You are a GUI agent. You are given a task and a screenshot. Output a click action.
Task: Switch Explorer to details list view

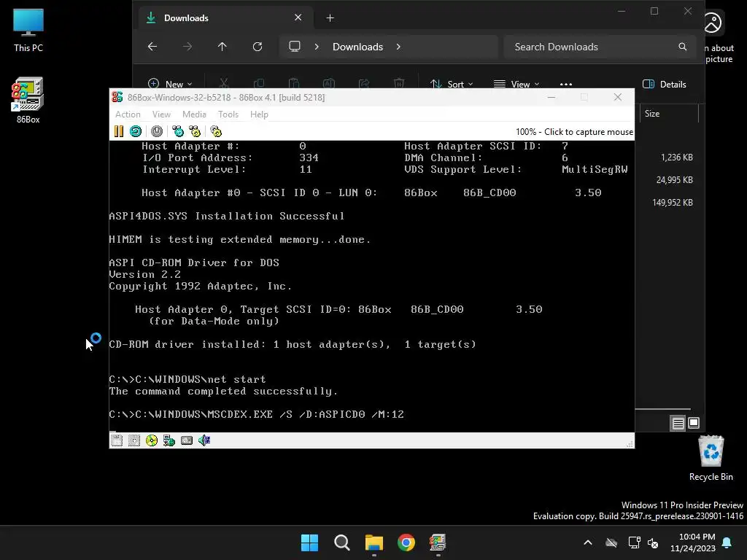pos(678,423)
